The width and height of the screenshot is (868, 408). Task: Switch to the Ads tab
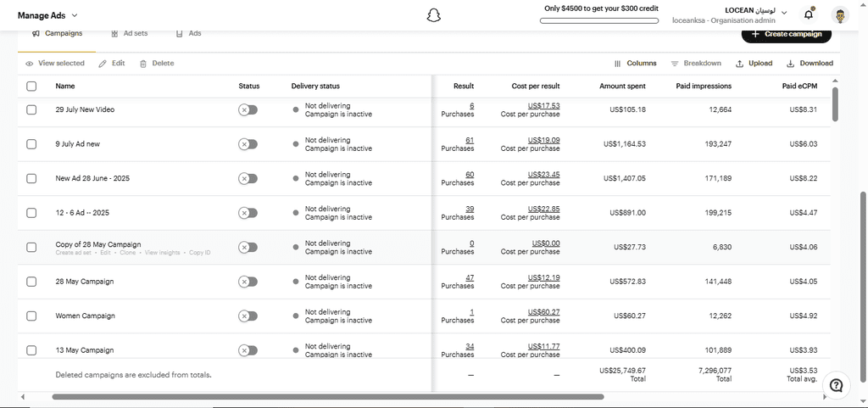pos(188,34)
